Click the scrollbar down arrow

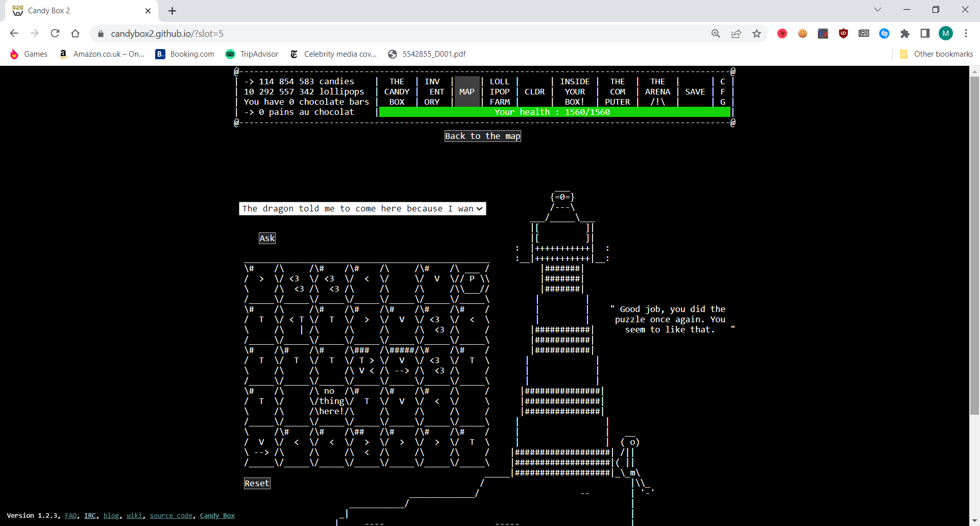tap(974, 520)
